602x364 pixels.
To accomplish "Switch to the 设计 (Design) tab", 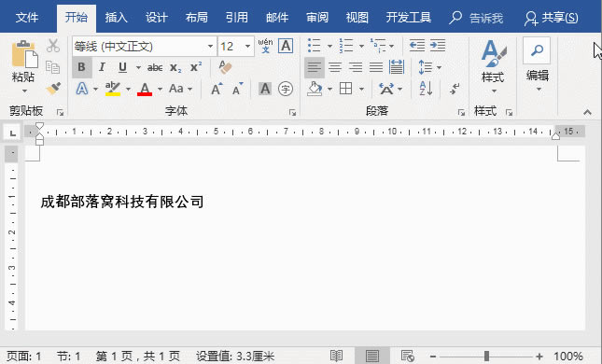I will click(156, 18).
